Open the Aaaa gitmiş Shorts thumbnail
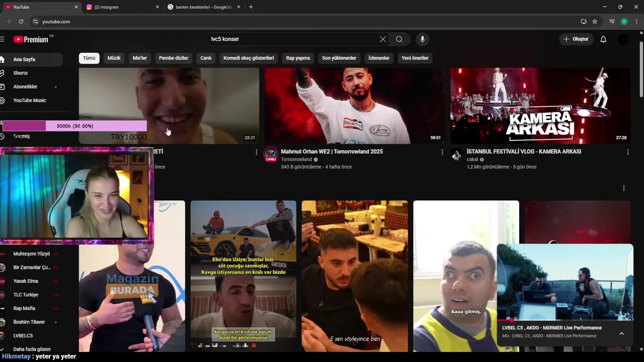The image size is (644, 362). tap(466, 276)
